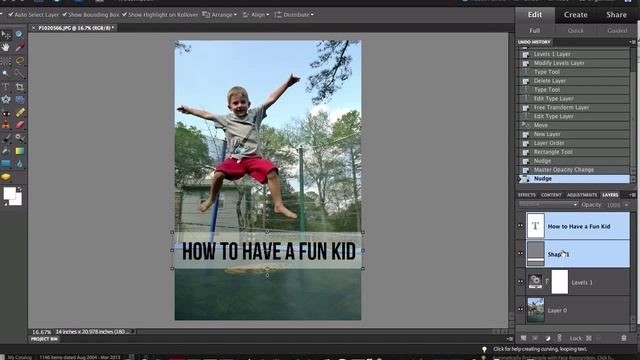Hide the Shape 1 layer
Screen dimensions: 640x360
[x=520, y=253]
